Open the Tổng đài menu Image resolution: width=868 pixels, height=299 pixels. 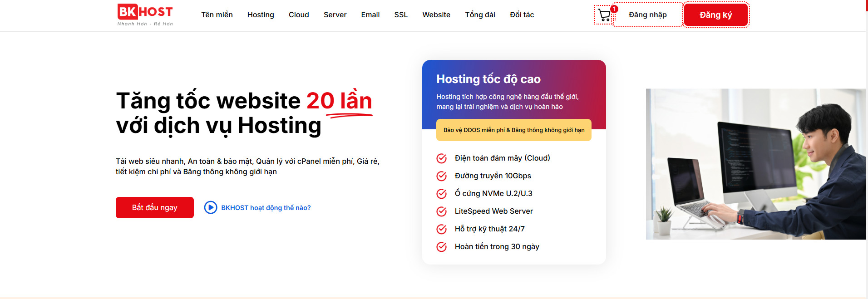[x=480, y=15]
